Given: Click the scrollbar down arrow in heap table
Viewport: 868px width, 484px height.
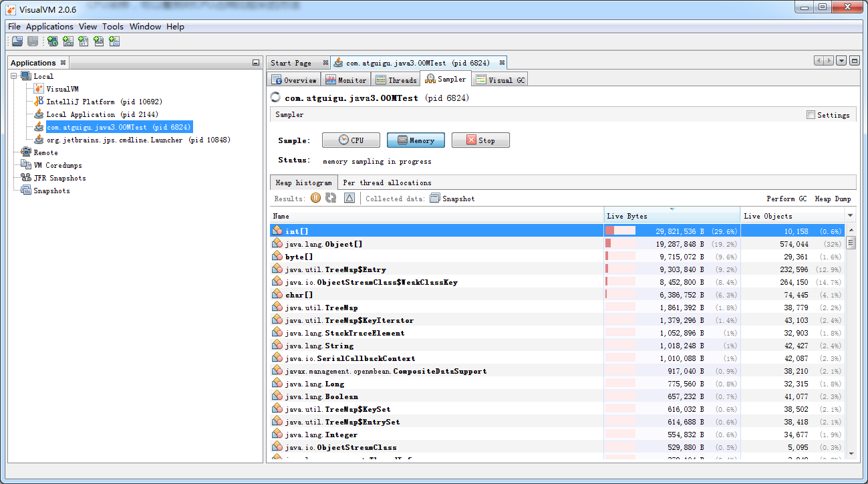Looking at the screenshot, I should tap(851, 453).
